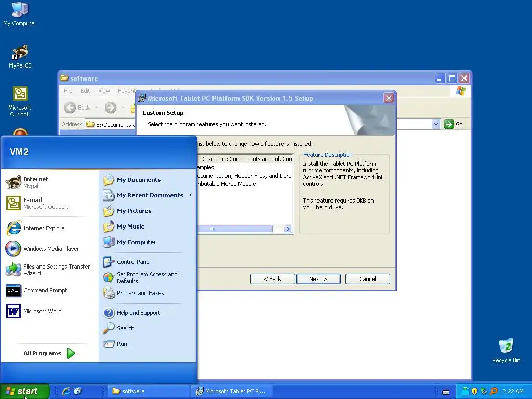Cancel the Tablet PC SDK Setup
532x399 pixels.
pos(367,279)
